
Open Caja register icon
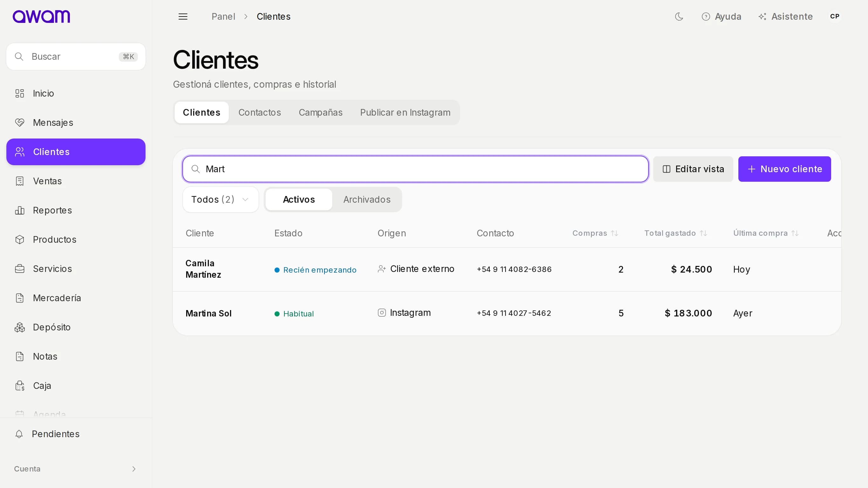point(20,386)
